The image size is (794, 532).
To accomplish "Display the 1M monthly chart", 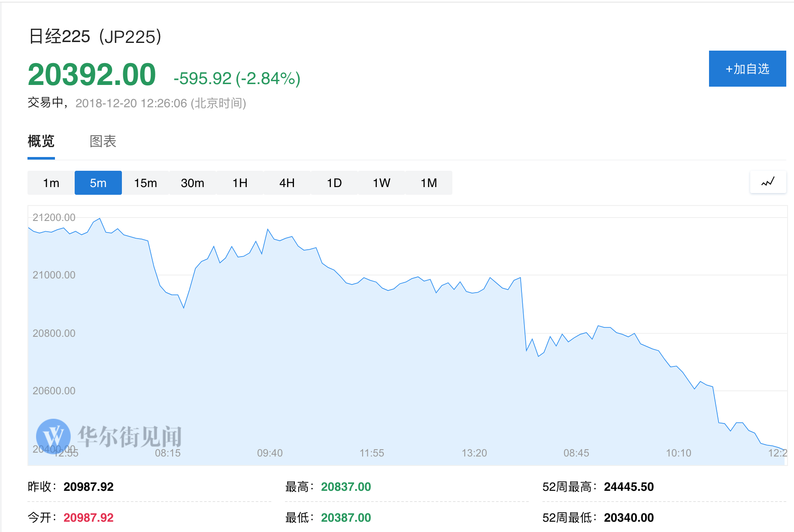I will 429,183.
